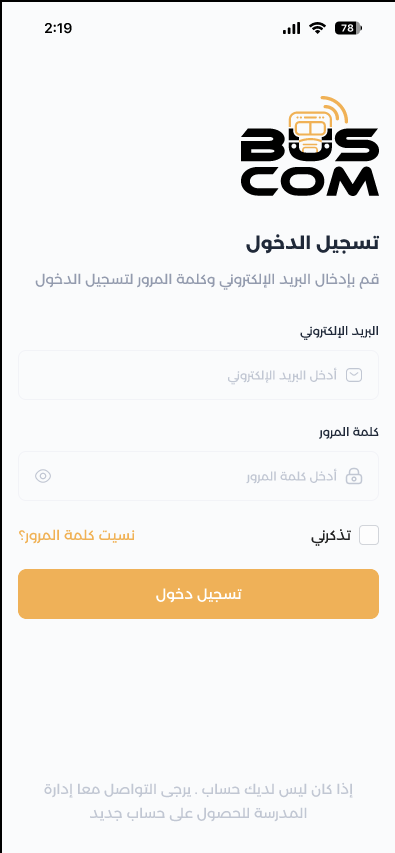Click the black COM lettering of the logo
Screen dimensions: 395x853
(310, 181)
